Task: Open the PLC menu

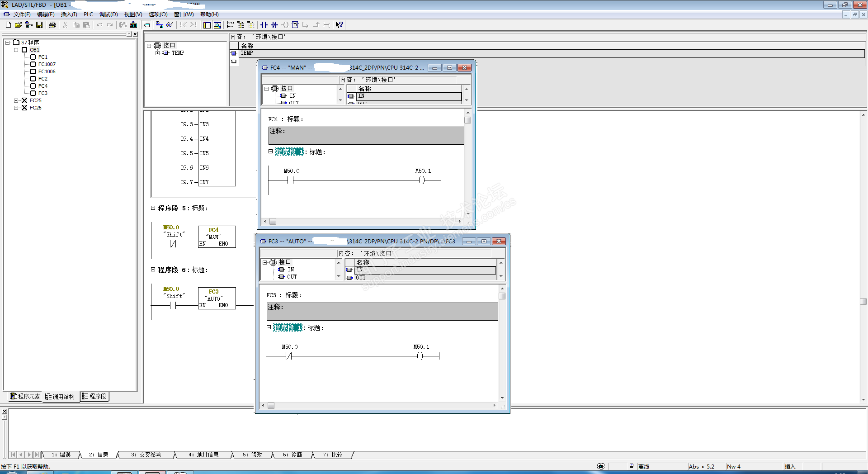Action: 88,14
